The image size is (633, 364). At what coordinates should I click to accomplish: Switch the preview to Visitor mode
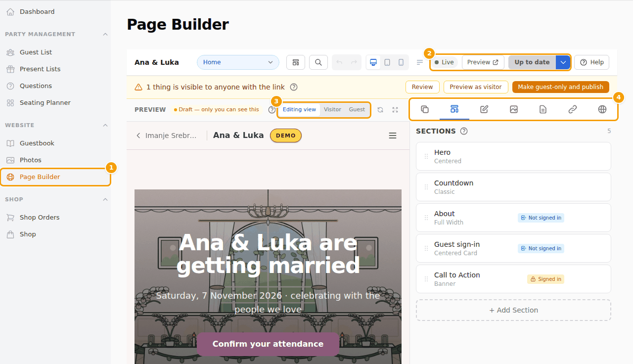click(332, 110)
